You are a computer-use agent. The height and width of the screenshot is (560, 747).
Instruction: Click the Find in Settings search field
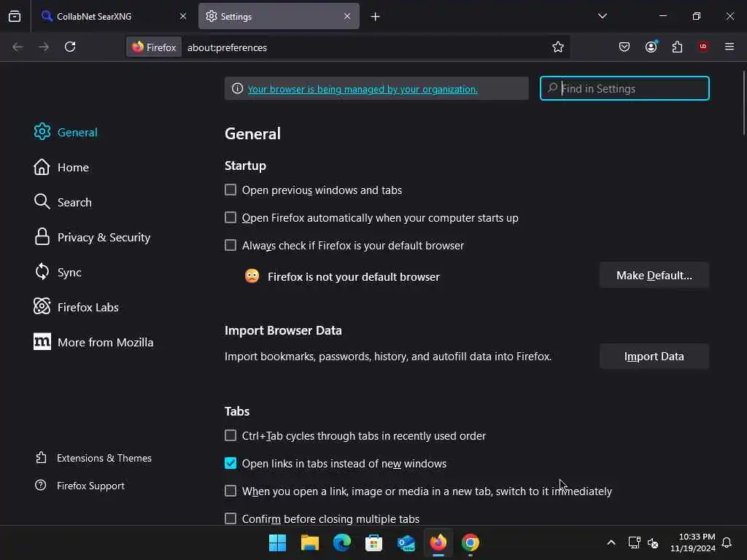click(624, 88)
